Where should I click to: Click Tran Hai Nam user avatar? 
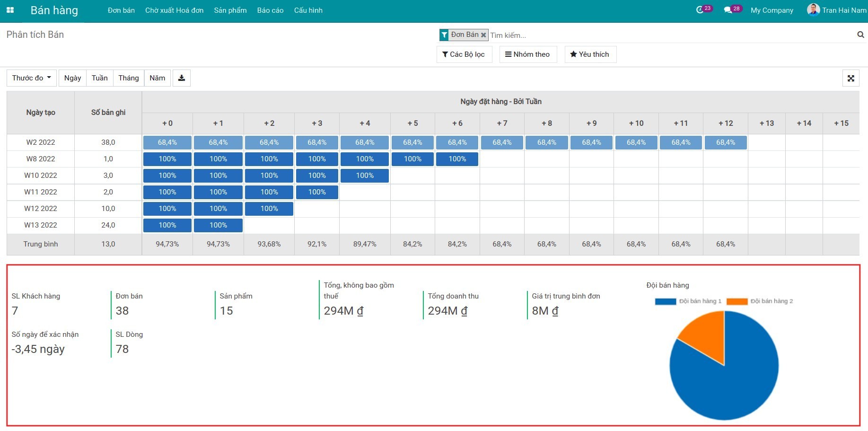(x=813, y=10)
